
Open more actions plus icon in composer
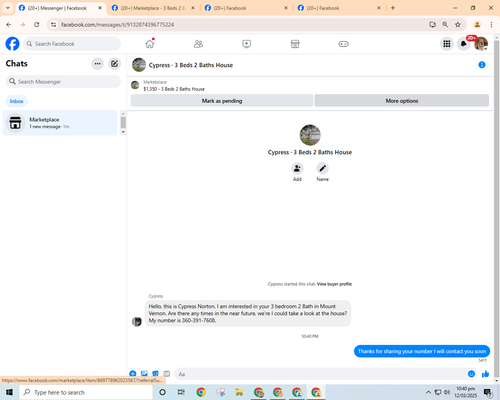133,374
